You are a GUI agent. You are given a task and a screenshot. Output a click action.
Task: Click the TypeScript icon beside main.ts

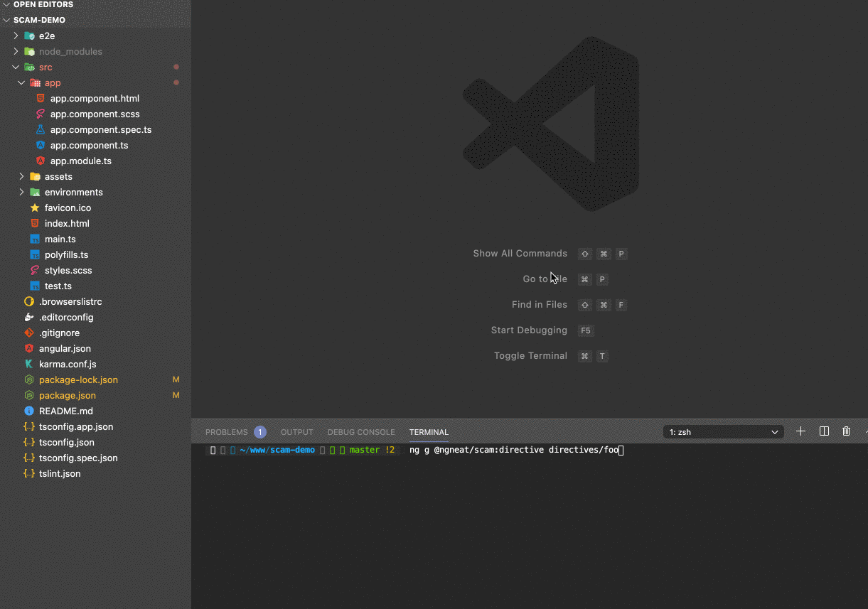point(35,239)
